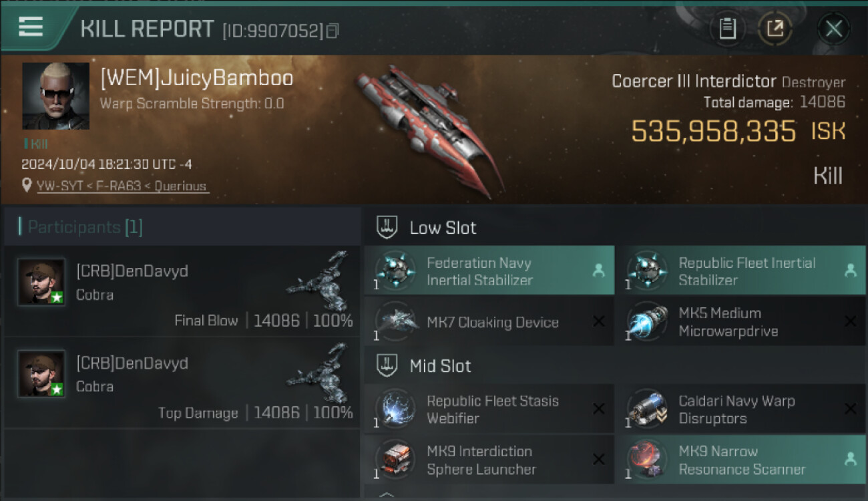View the JuicyBamboo pilot portrait

point(56,96)
